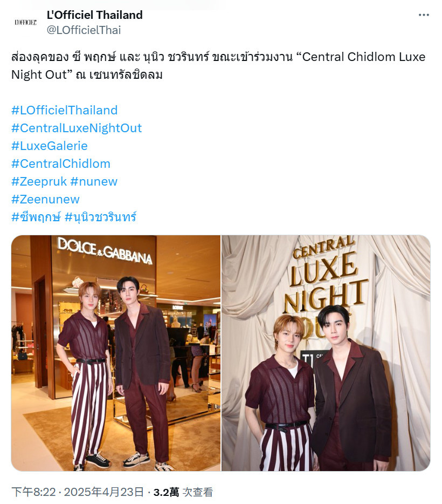The height and width of the screenshot is (504, 442).
Task: Open the #Zeenunew hashtag
Action: pyautogui.click(x=45, y=199)
